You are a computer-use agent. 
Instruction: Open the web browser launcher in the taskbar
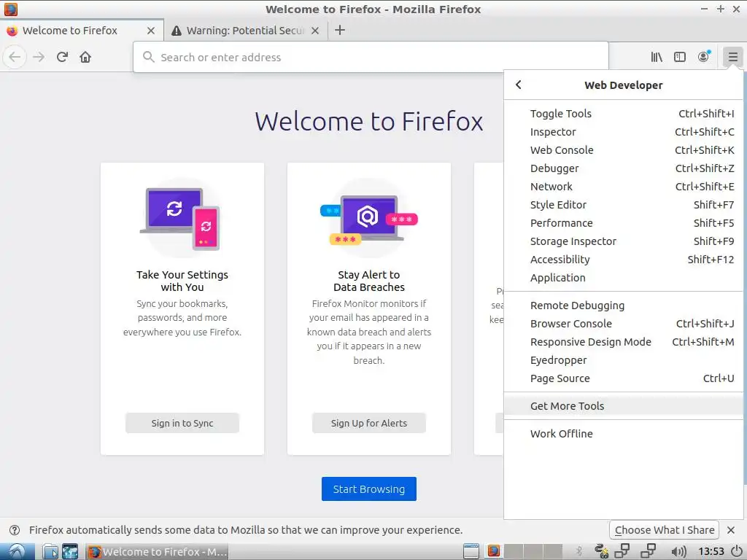(70, 551)
